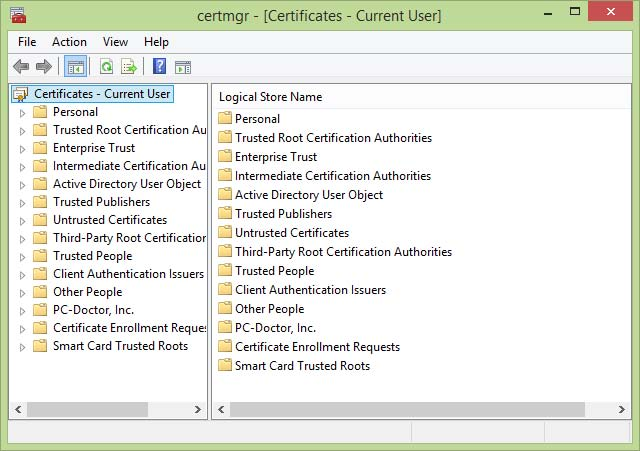Select Trusted Publishers folder in right pane

283,214
